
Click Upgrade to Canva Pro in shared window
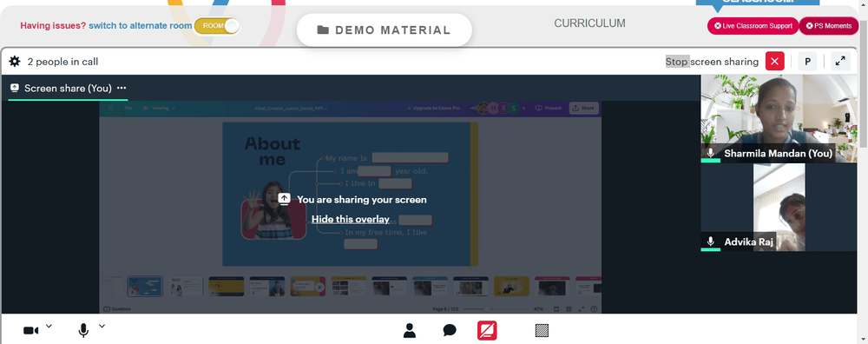pyautogui.click(x=433, y=108)
